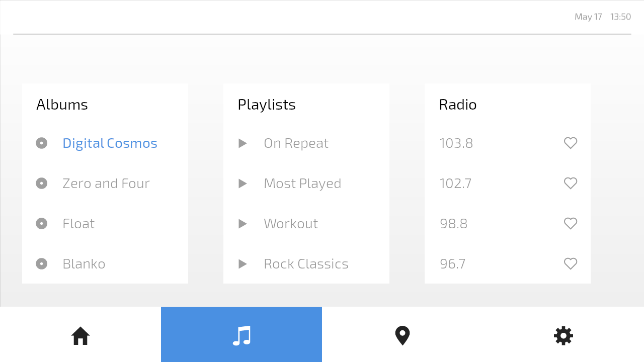644x362 pixels.
Task: Select the Zero and Four album
Action: click(106, 184)
